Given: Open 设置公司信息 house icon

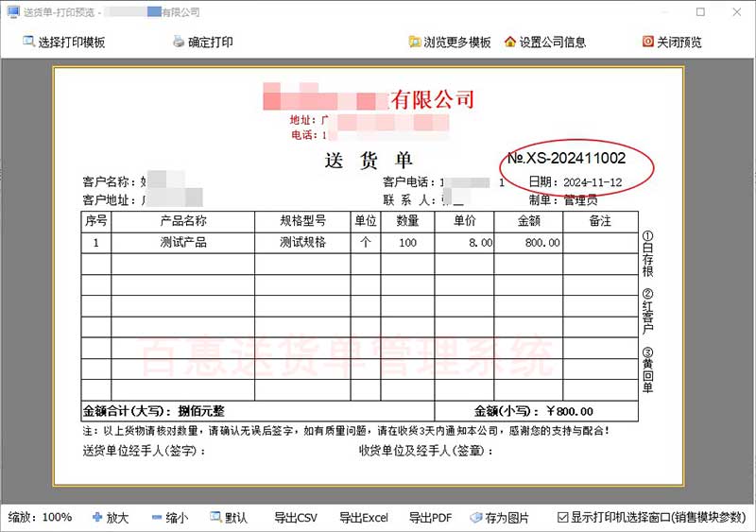Looking at the screenshot, I should pos(510,43).
